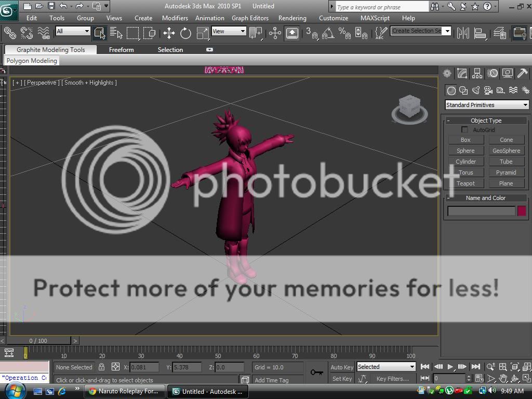Toggle Auto Key animation mode

point(342,367)
